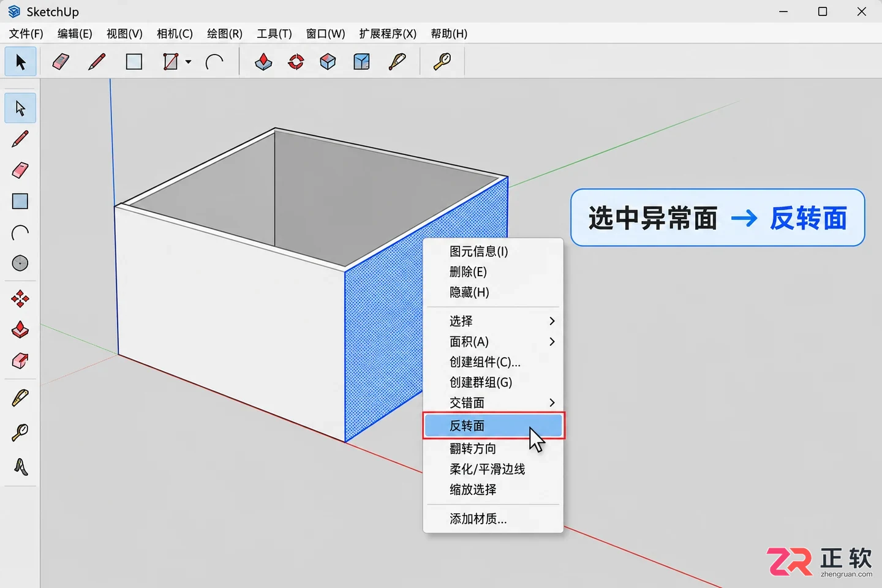Click the diagonal rectangle shape tool in the top toolbar
The width and height of the screenshot is (882, 588).
click(170, 62)
